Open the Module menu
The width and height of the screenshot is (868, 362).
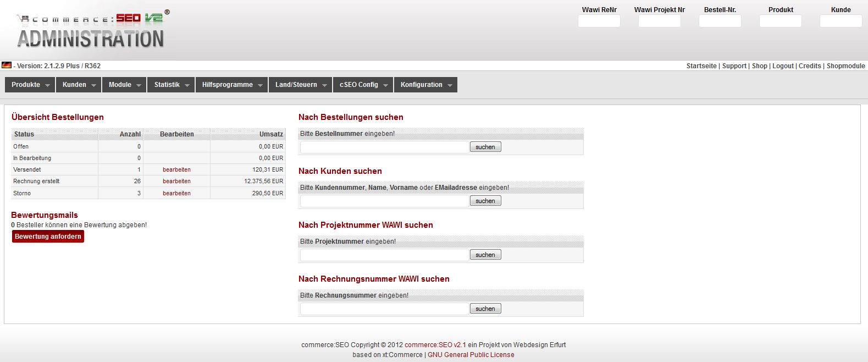pyautogui.click(x=124, y=85)
